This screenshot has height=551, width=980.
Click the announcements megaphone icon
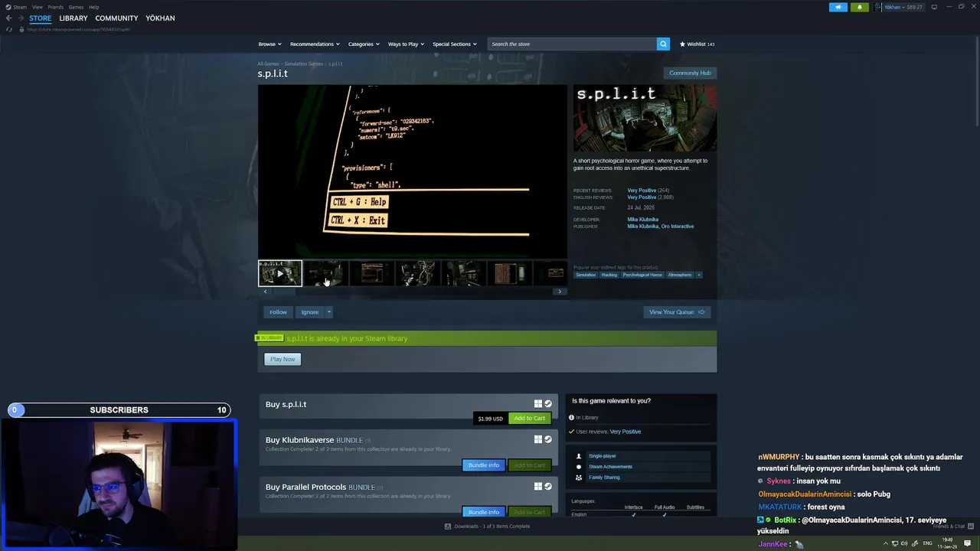coord(838,7)
